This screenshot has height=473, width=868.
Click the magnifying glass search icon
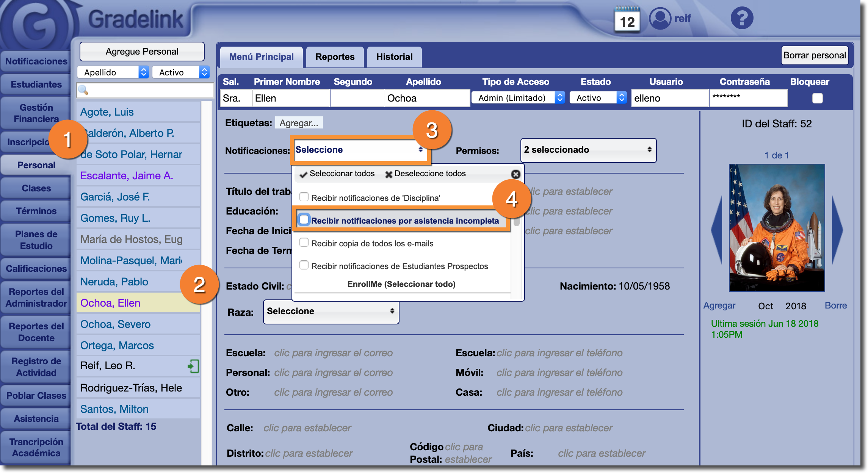tap(83, 90)
